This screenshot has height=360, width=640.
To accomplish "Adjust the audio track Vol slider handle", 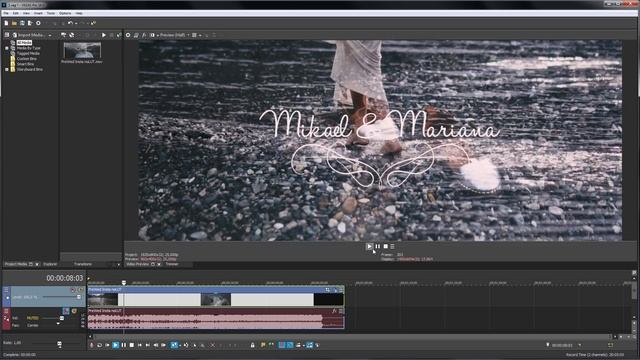I will click(x=62, y=318).
